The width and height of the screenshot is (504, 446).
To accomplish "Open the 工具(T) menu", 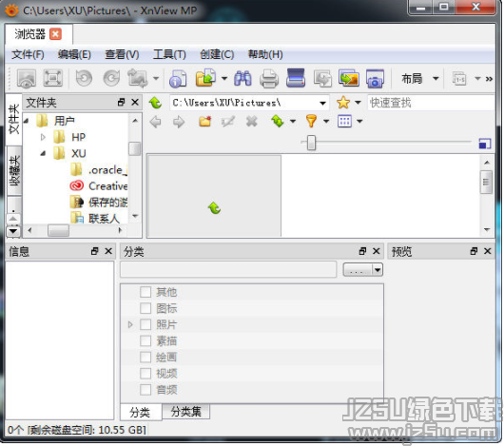I will tap(169, 54).
